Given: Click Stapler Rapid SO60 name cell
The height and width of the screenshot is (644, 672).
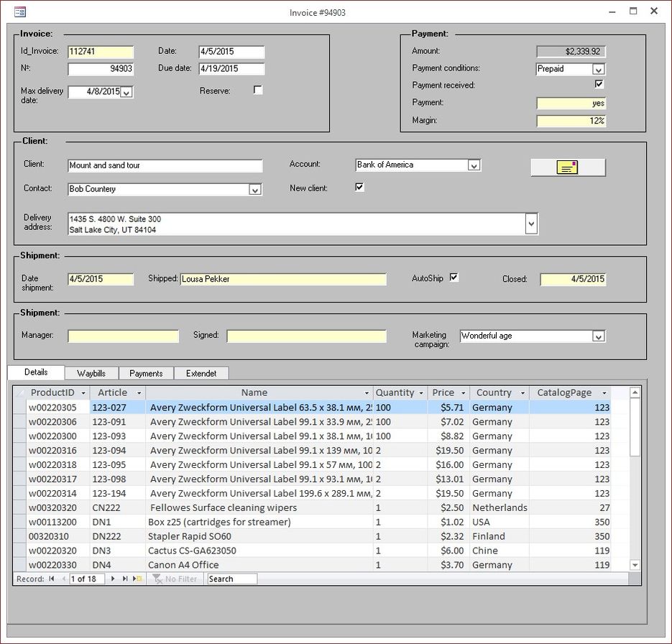Looking at the screenshot, I should pos(259,536).
